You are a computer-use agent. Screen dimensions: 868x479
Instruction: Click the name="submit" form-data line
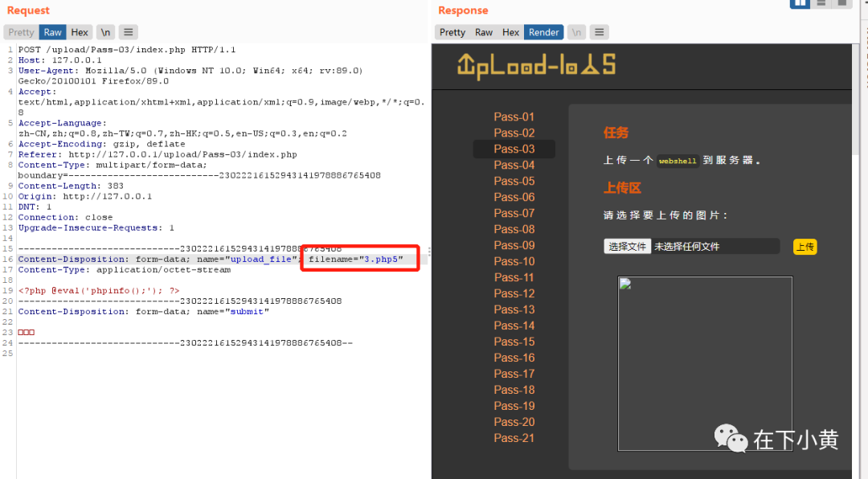click(x=143, y=312)
